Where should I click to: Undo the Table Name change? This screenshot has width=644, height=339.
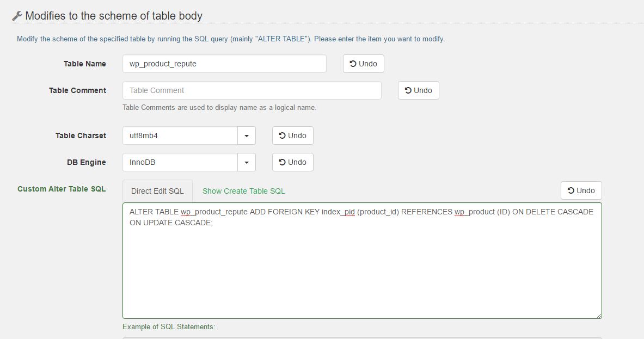click(363, 64)
